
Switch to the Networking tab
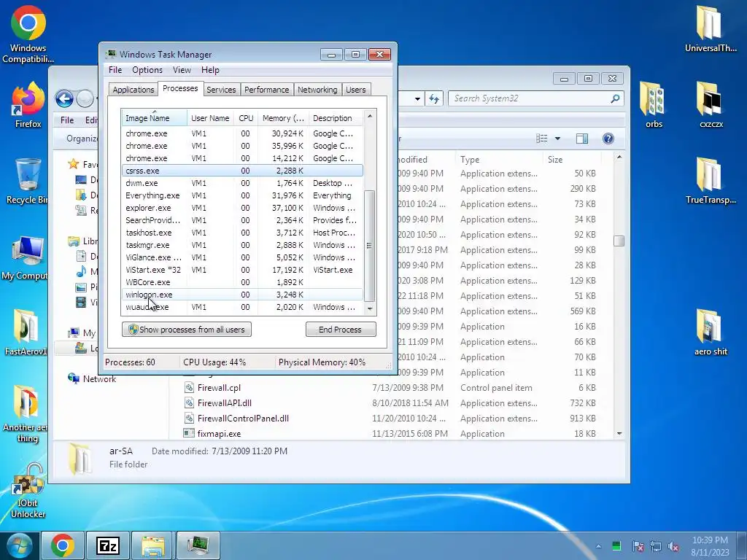(317, 90)
